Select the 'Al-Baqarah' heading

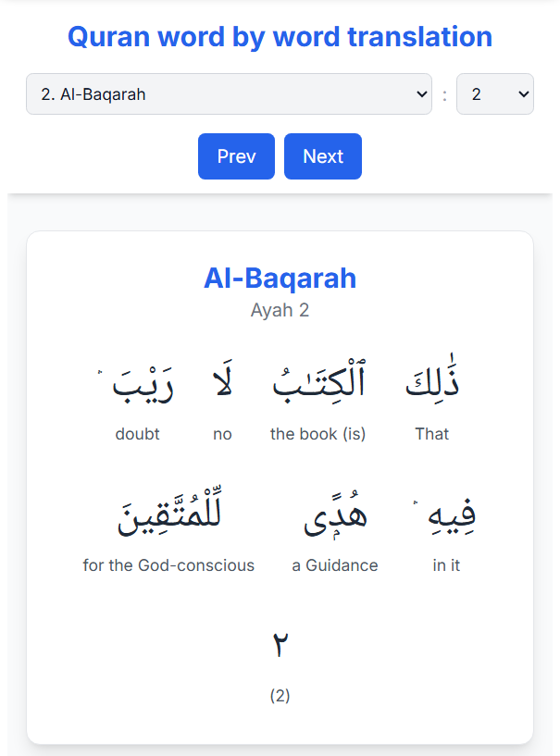280,278
